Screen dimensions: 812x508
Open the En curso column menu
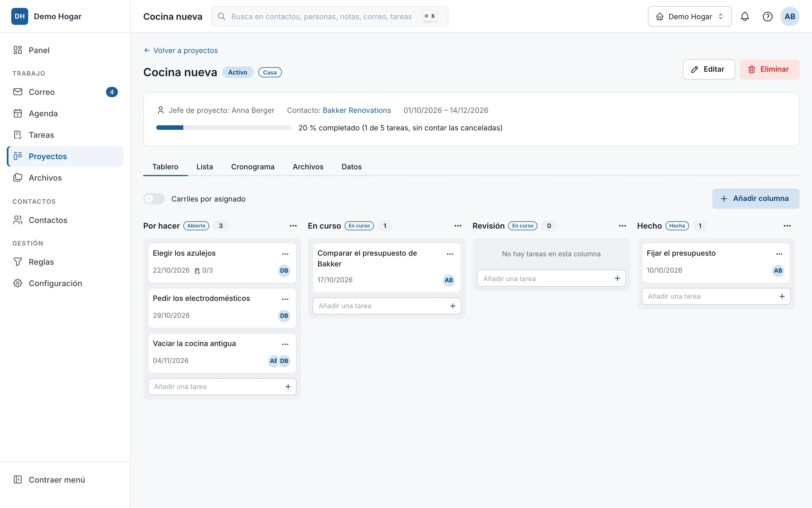[x=458, y=226]
